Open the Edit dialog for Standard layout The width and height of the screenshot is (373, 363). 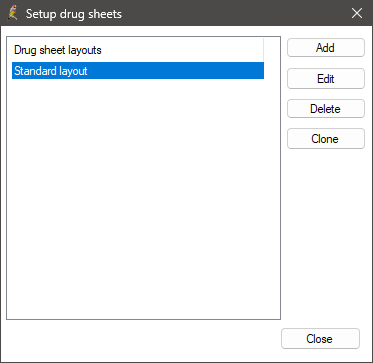click(326, 79)
